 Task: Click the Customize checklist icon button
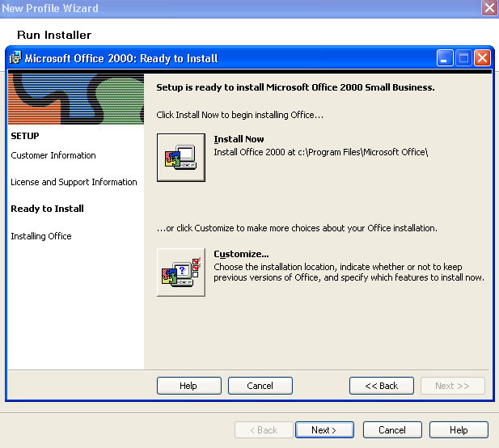pyautogui.click(x=181, y=273)
